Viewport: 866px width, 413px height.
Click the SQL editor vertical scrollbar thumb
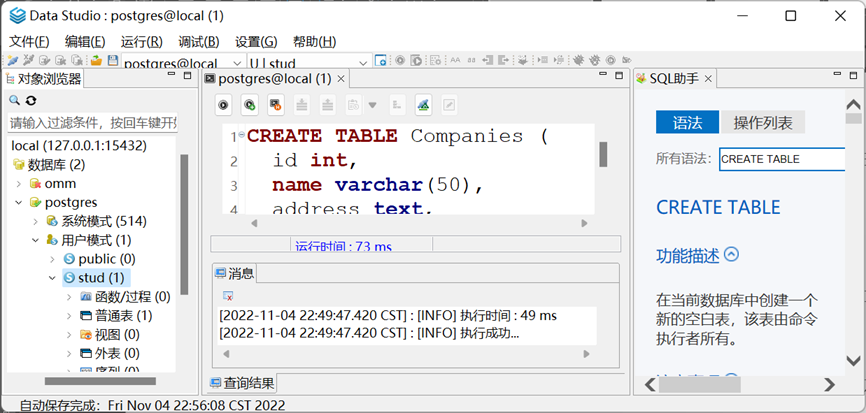tap(603, 154)
